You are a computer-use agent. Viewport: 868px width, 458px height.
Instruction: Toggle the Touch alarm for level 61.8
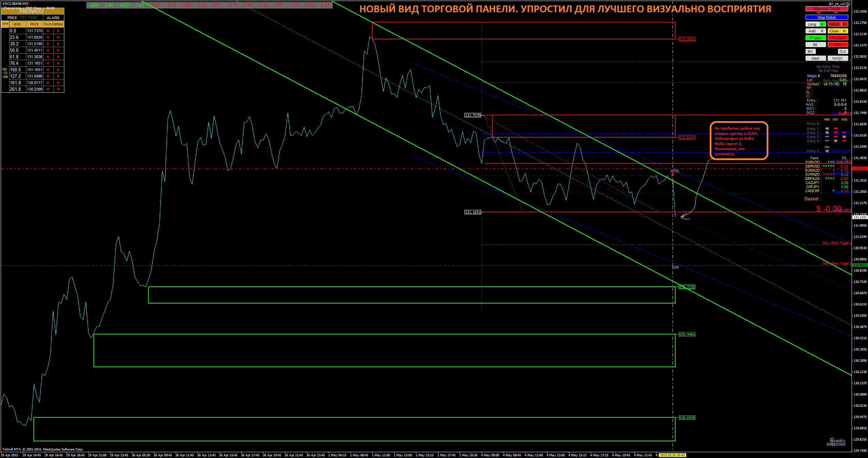tap(48, 57)
